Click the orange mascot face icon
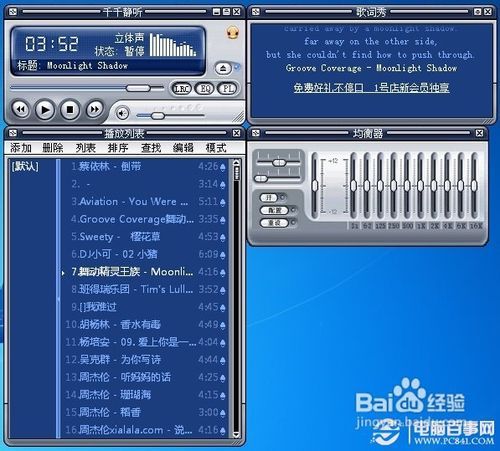Screen dimensions: 500x451 pos(233,33)
